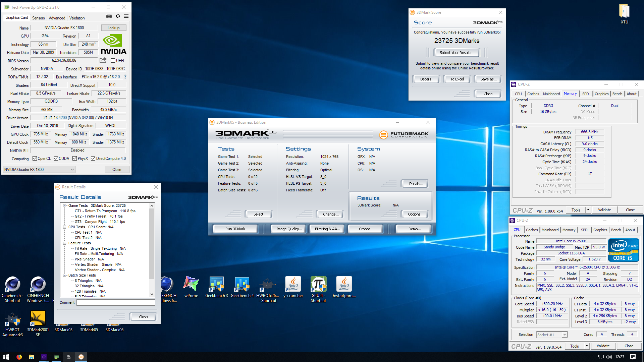Toggle the OpenCL checkbox
This screenshot has width=644, height=362.
pos(35,159)
